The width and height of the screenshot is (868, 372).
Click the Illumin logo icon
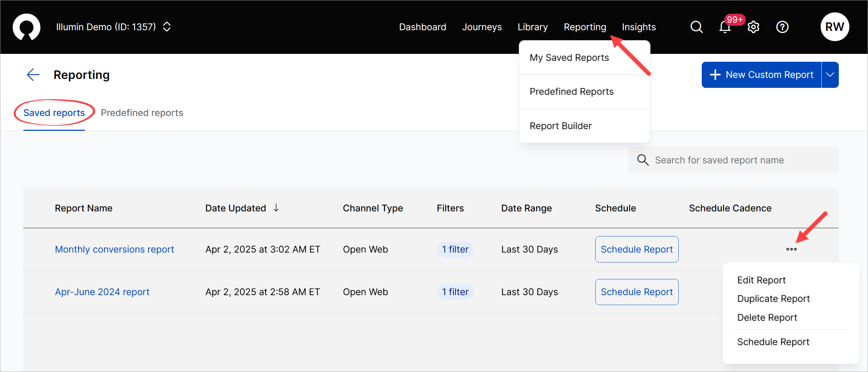pos(26,27)
